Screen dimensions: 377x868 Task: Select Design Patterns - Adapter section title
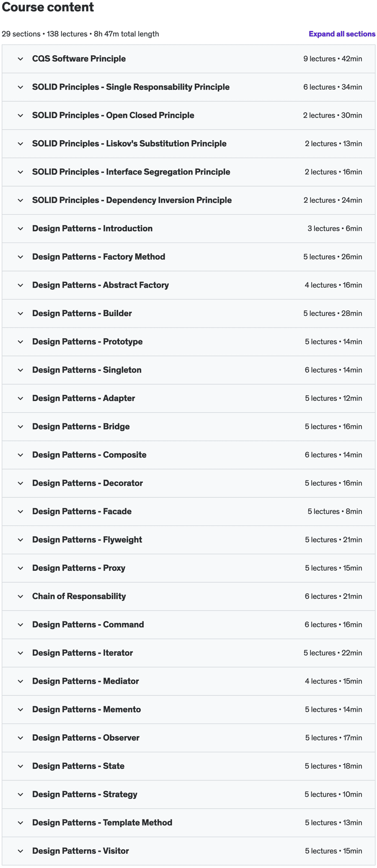[84, 398]
